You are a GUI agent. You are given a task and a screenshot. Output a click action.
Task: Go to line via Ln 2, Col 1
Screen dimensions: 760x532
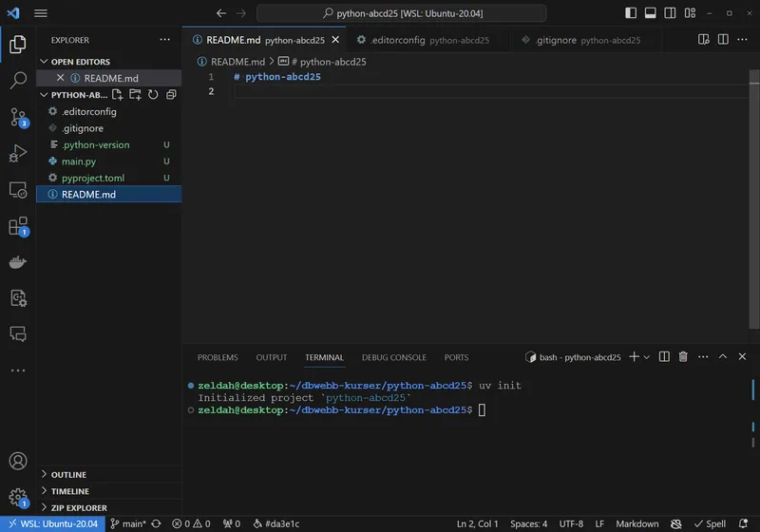(477, 523)
